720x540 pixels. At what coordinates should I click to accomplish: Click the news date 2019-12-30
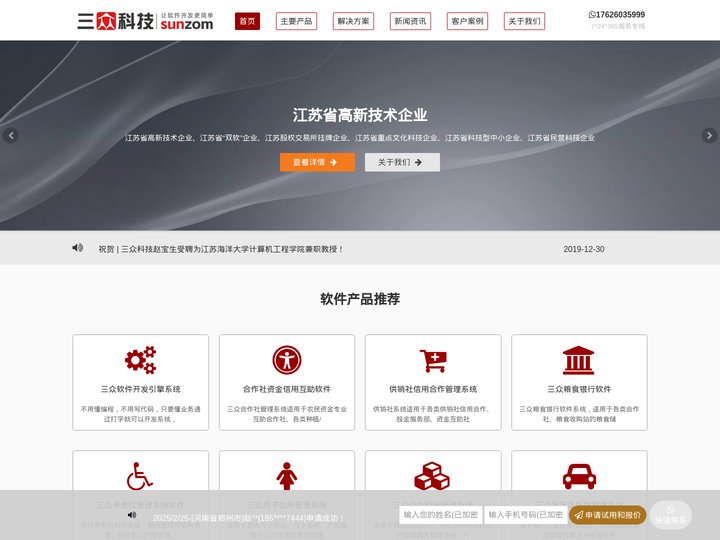584,249
